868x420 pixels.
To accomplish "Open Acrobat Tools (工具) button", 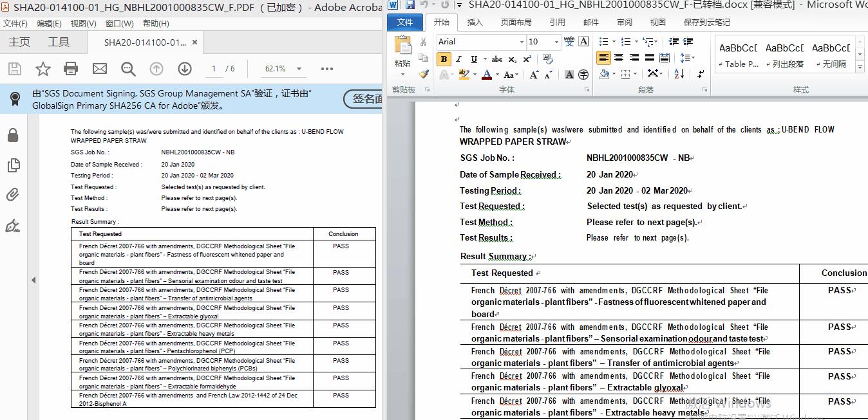I will coord(59,42).
